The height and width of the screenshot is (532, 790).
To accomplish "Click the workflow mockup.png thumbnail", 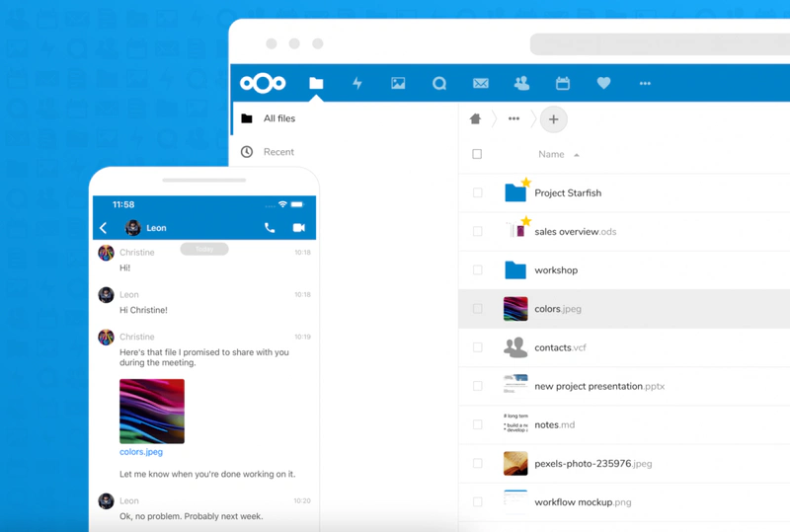I will pos(515,499).
